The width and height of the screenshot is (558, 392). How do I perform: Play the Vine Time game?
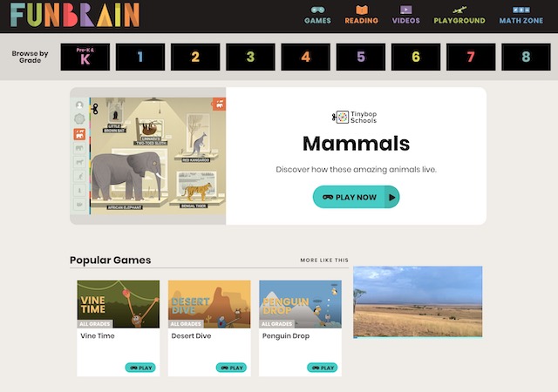140,368
